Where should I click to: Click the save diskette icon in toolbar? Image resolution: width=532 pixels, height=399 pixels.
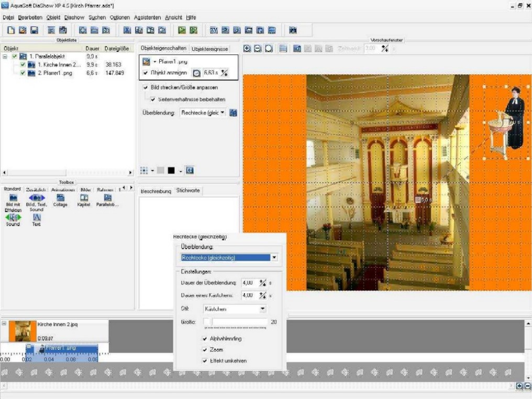click(34, 31)
